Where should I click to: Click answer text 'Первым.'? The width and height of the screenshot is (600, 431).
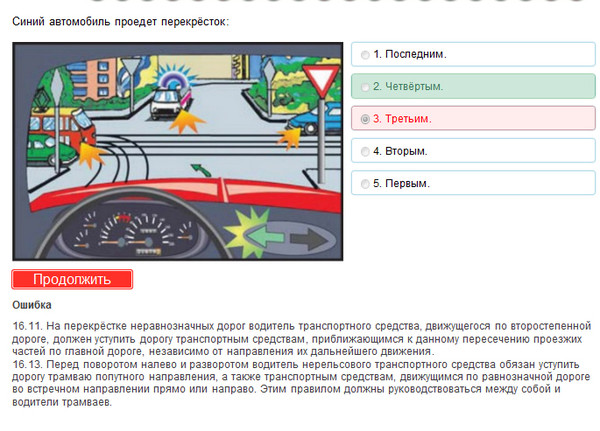point(407,183)
